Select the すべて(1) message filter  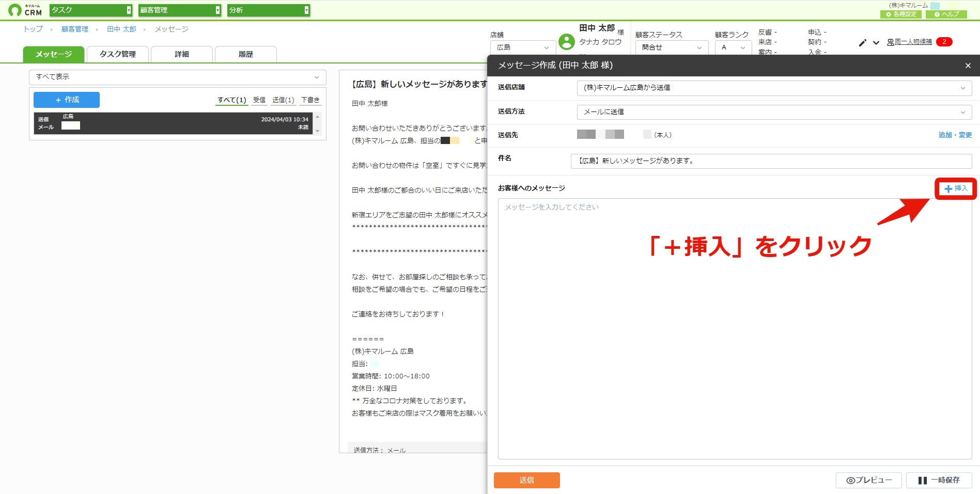click(x=231, y=100)
